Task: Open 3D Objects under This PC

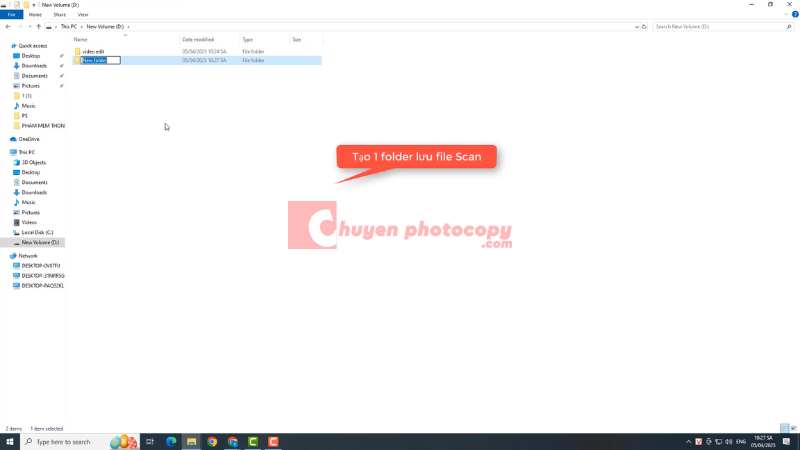Action: [x=34, y=162]
